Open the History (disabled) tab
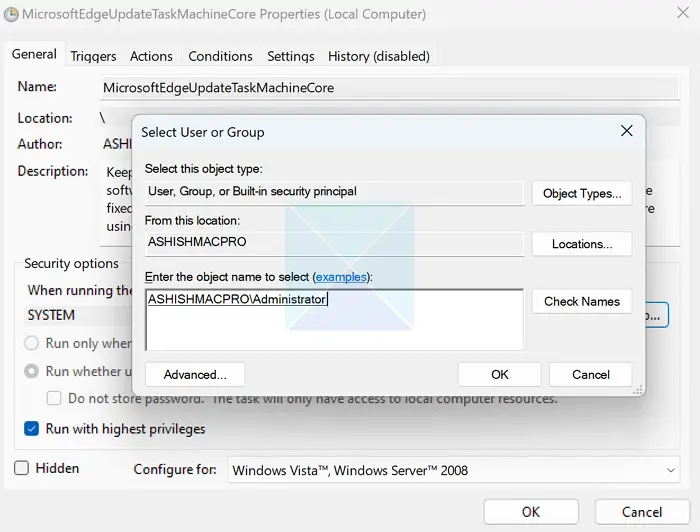This screenshot has height=532, width=700. 379,56
